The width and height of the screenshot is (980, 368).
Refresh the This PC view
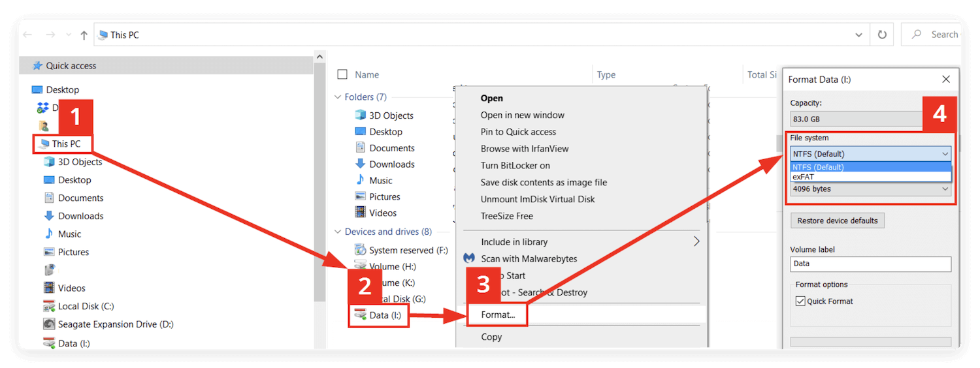point(883,35)
